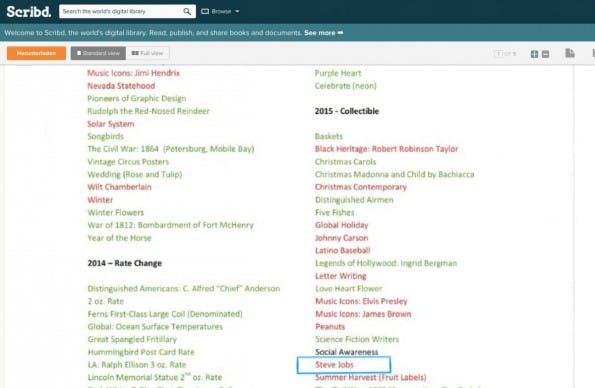595x388 pixels.
Task: Zoom out with the minus icon
Action: pos(546,54)
